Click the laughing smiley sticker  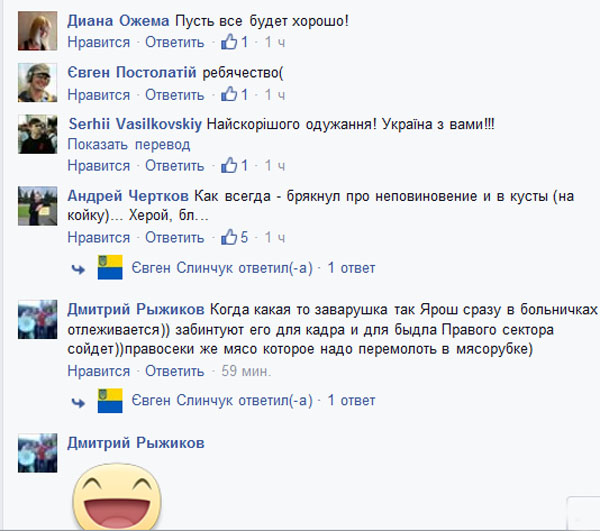pyautogui.click(x=117, y=497)
